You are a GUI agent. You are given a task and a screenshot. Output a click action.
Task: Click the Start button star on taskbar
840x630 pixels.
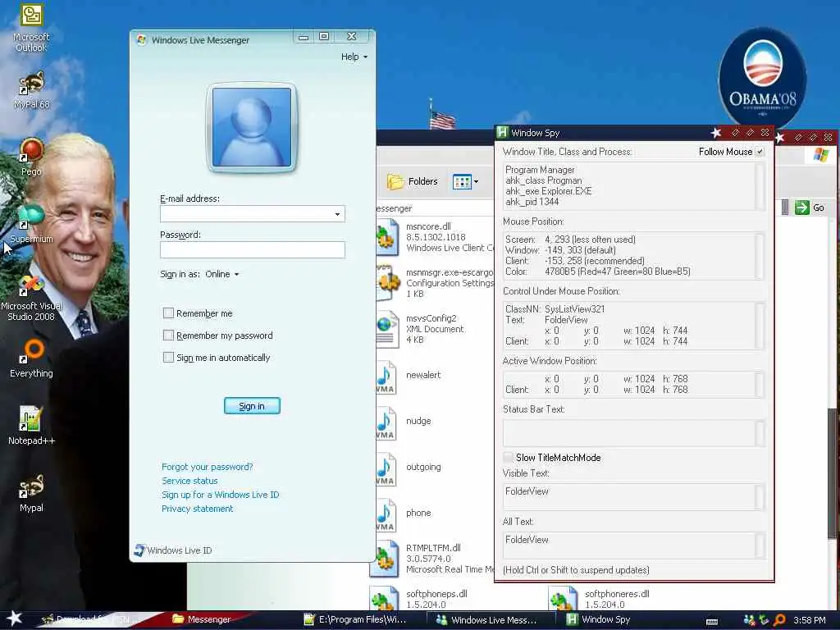pyautogui.click(x=13, y=619)
